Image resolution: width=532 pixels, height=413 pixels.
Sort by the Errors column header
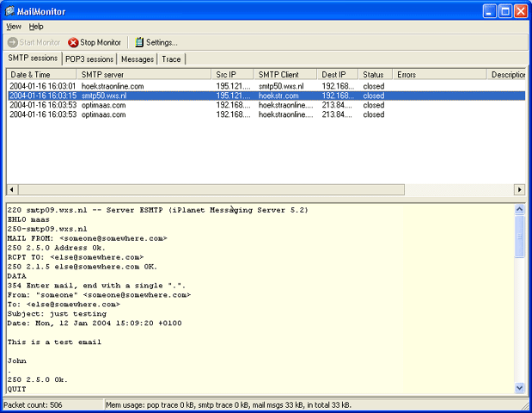[440, 74]
